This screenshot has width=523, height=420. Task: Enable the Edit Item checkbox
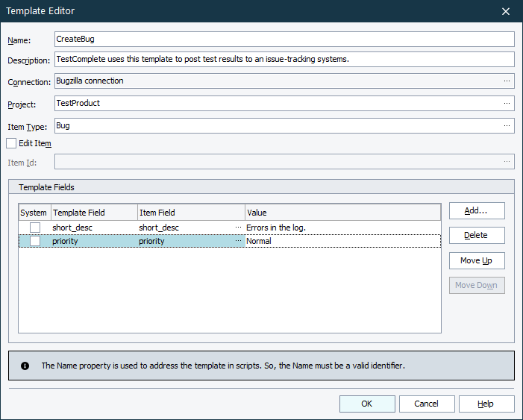(x=11, y=142)
